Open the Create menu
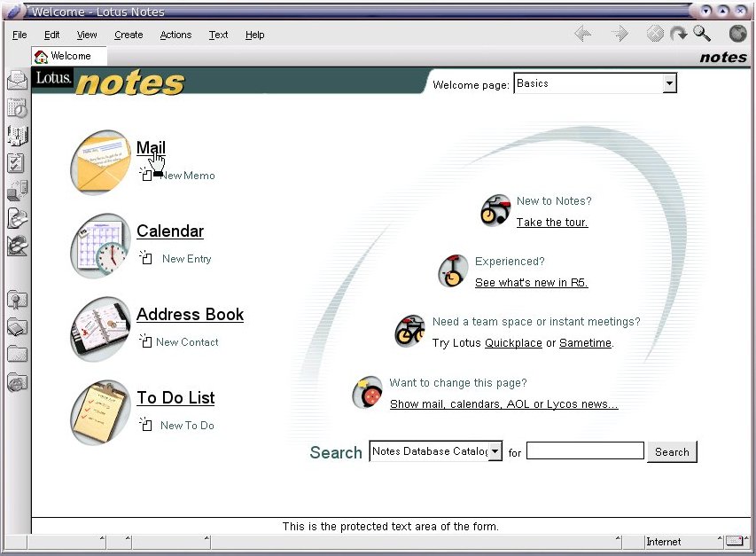756x556 pixels. tap(129, 35)
